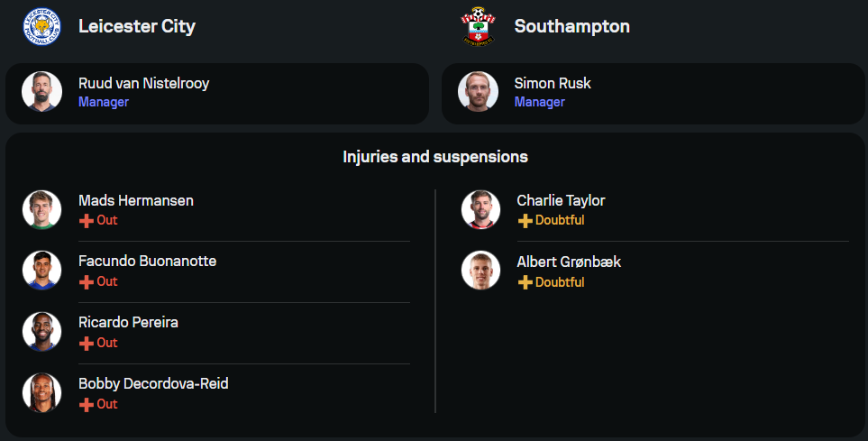Open Bobby Decordova-Reid's player page
This screenshot has height=441, width=868.
tap(153, 383)
